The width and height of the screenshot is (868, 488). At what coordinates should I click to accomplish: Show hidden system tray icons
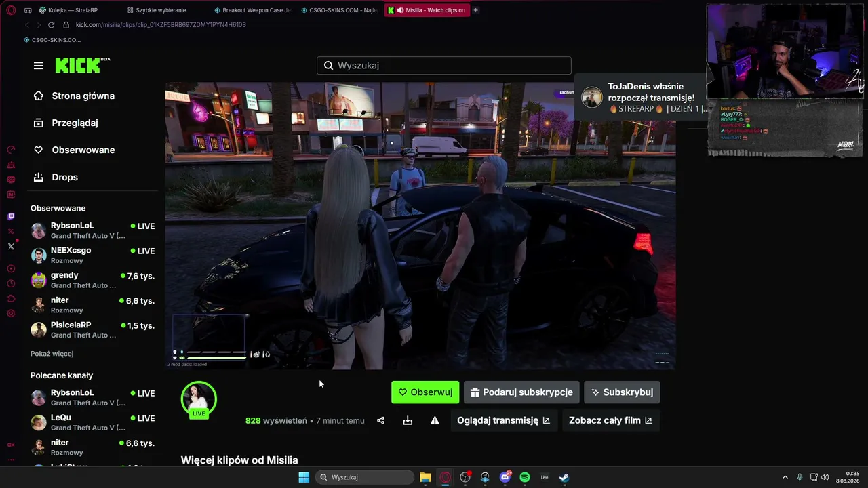point(785,477)
